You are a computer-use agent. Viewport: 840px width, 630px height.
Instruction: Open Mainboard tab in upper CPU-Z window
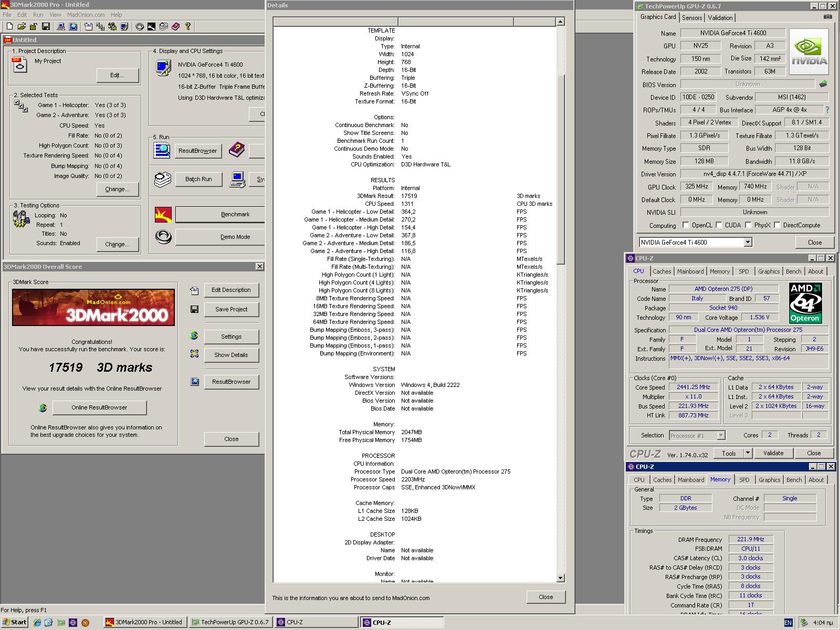(690, 271)
